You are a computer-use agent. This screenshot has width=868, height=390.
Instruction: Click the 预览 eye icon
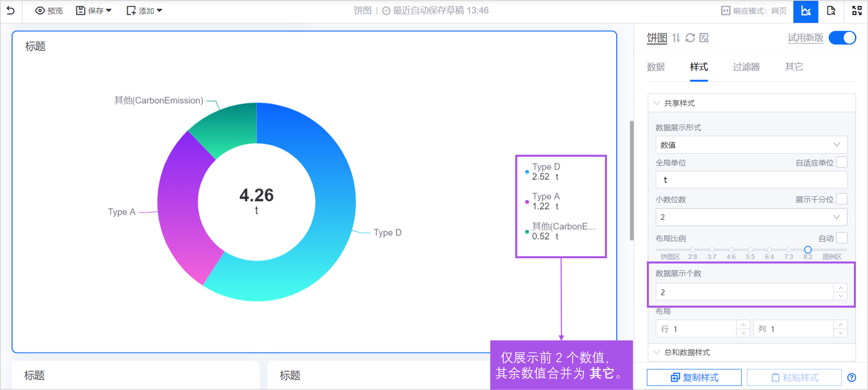click(40, 11)
